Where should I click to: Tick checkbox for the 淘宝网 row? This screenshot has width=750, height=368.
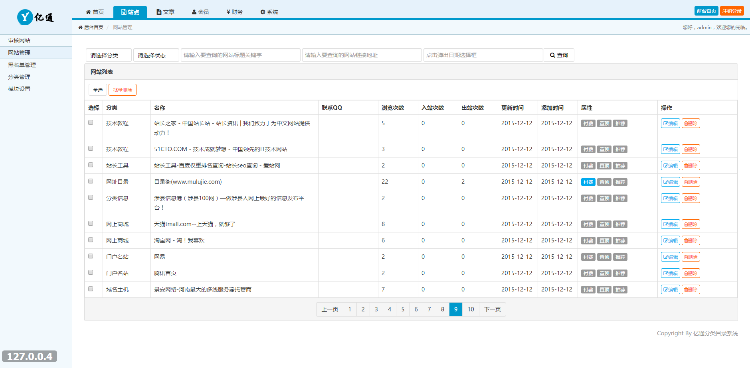point(90,240)
